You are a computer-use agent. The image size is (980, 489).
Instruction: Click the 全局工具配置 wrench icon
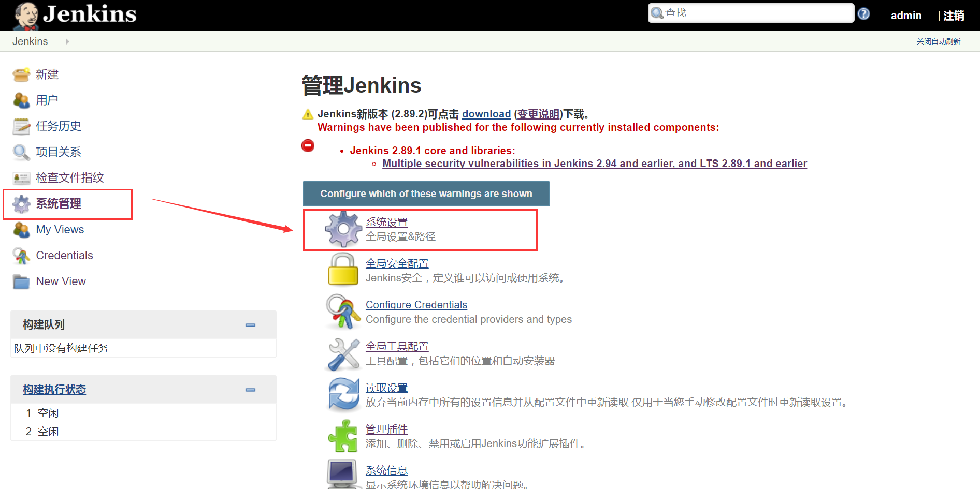point(343,354)
